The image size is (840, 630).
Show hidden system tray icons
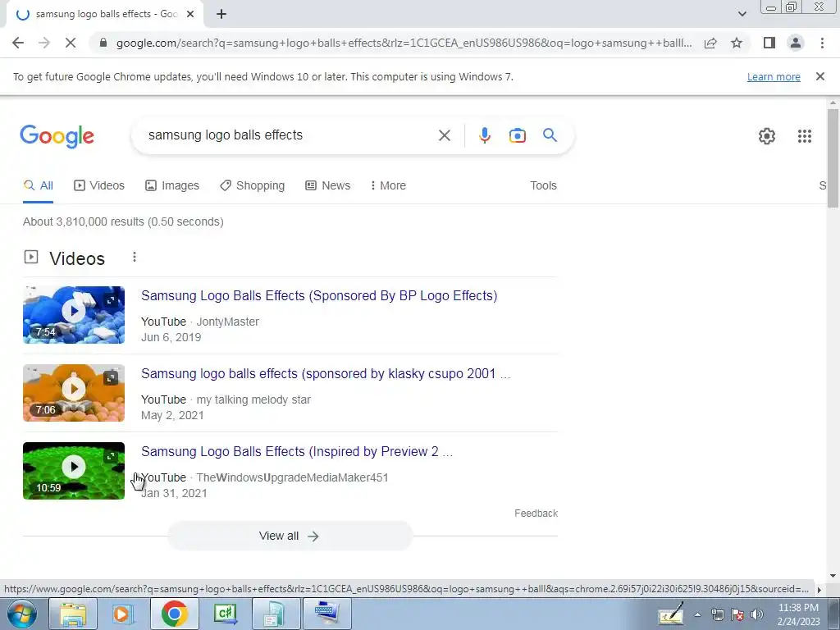click(697, 615)
